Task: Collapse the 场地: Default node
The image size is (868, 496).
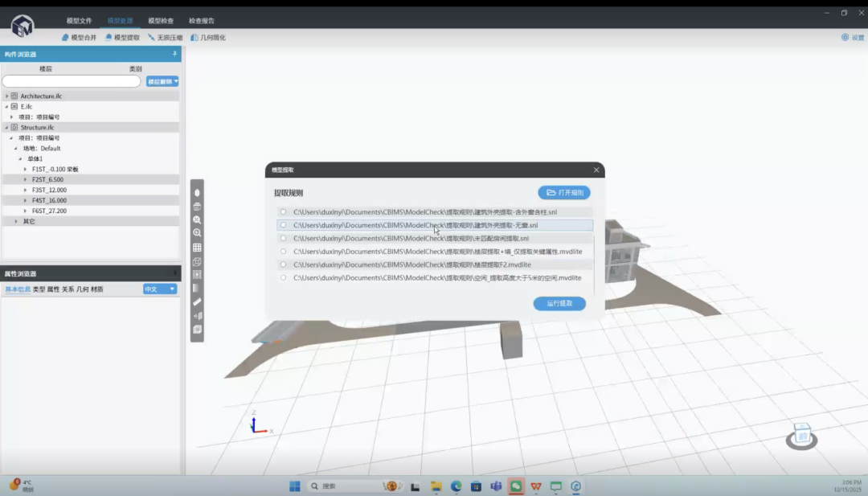Action: pos(15,149)
